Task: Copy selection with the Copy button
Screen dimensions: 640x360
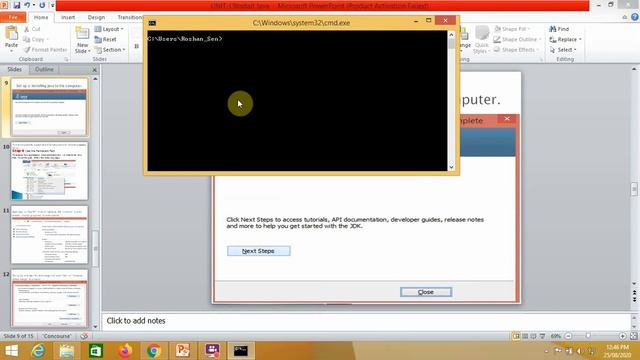Action: [36, 39]
